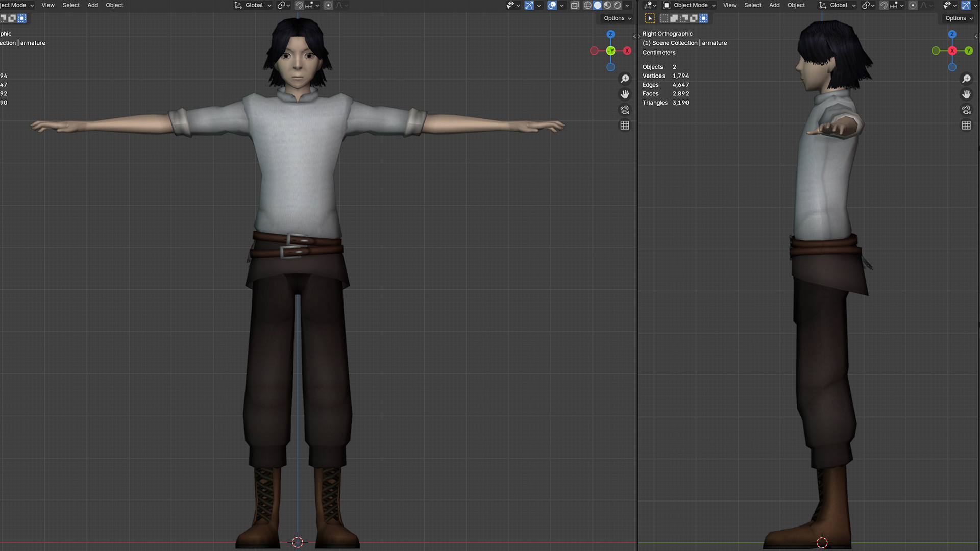
Task: Click pan hand icon in right viewport
Action: click(x=966, y=94)
